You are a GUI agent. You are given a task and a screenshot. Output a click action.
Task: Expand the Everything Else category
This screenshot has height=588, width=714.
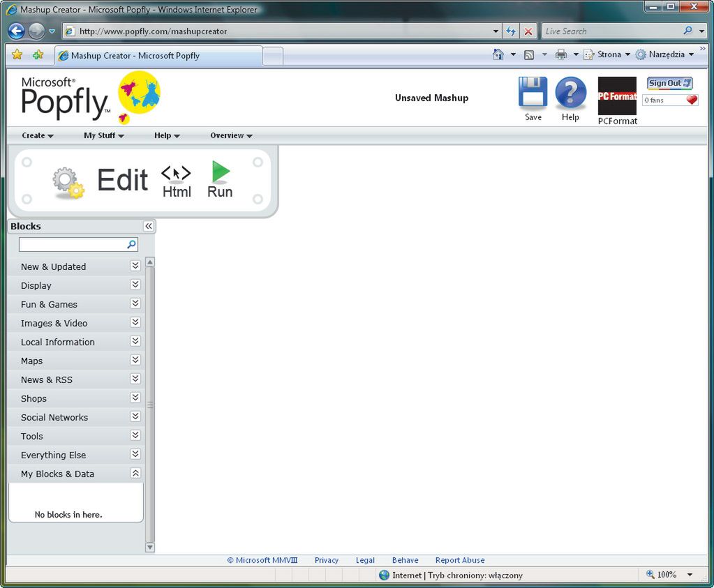tap(135, 454)
